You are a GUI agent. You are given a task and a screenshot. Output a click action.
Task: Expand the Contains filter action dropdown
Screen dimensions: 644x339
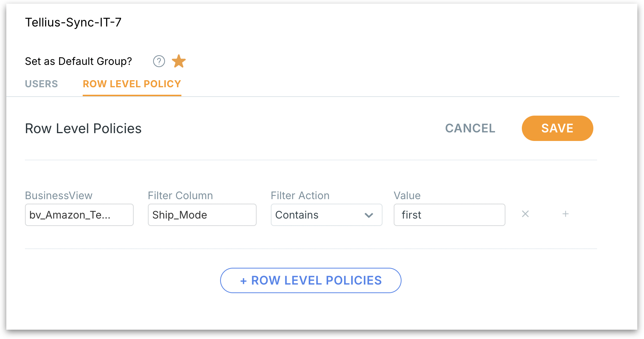(326, 215)
